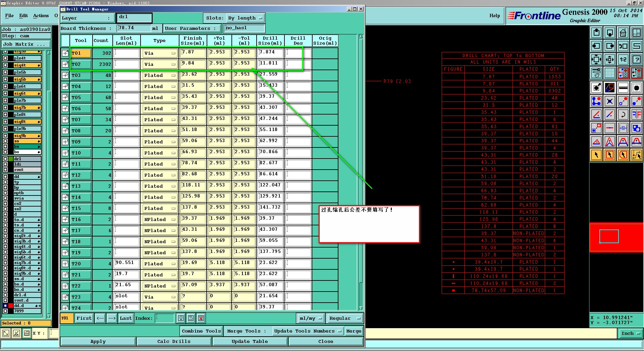
Task: Toggle the checkbox for layer rout
Action: pos(5,170)
